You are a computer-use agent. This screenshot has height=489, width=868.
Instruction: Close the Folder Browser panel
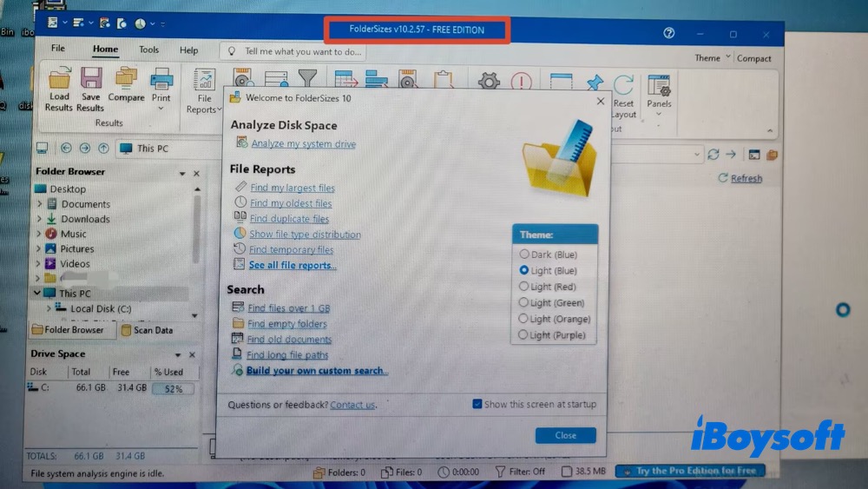pyautogui.click(x=196, y=174)
